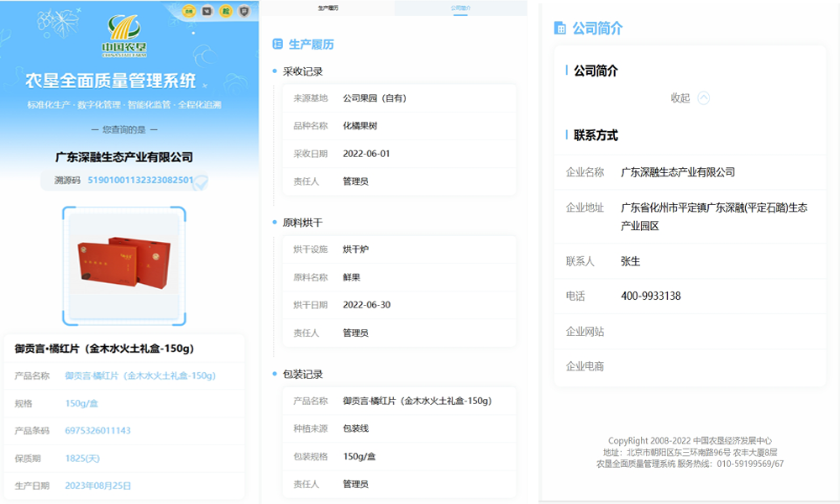Click the production date 2023年08月25日
840x504 pixels.
[98, 486]
